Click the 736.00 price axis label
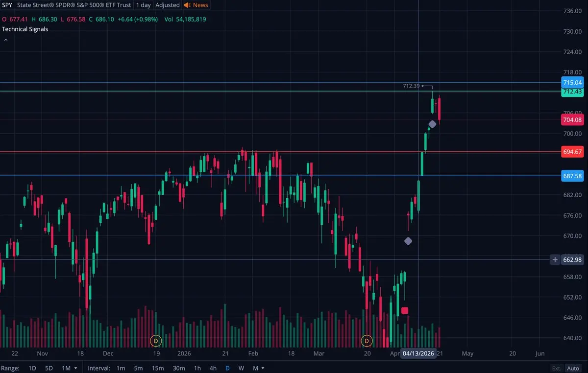 [572, 11]
